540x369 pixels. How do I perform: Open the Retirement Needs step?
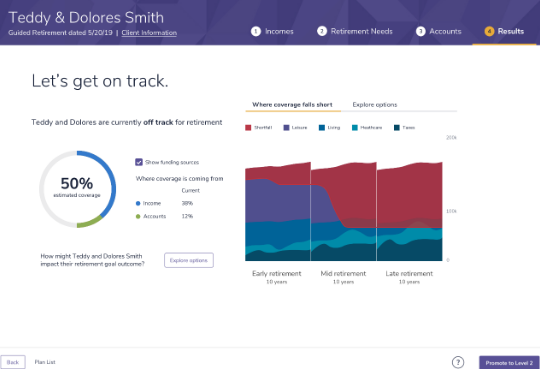[x=362, y=31]
